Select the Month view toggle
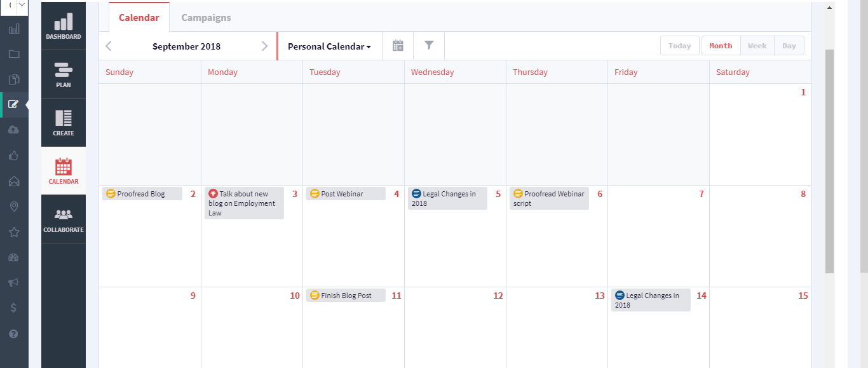The width and height of the screenshot is (868, 368). click(721, 46)
